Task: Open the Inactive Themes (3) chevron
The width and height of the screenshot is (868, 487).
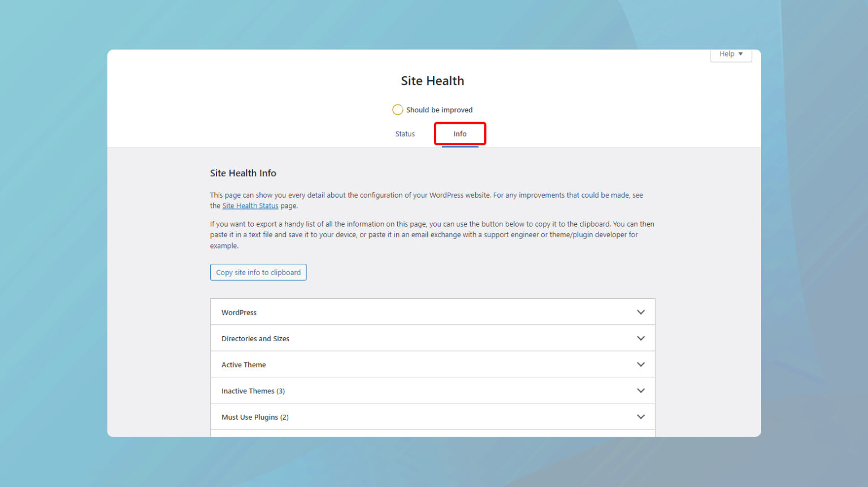Action: point(641,390)
